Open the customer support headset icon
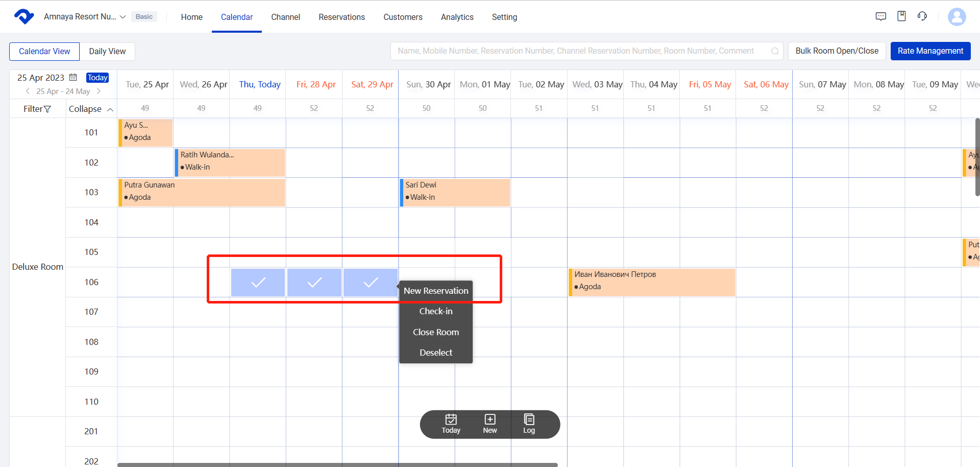 pos(922,16)
